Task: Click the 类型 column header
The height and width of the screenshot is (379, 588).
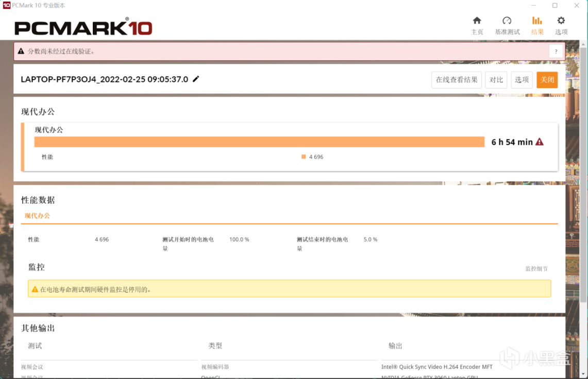Action: [215, 346]
